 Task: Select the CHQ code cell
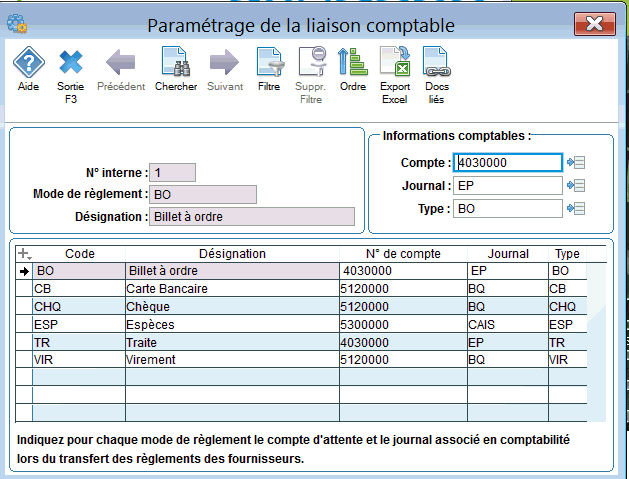[79, 306]
